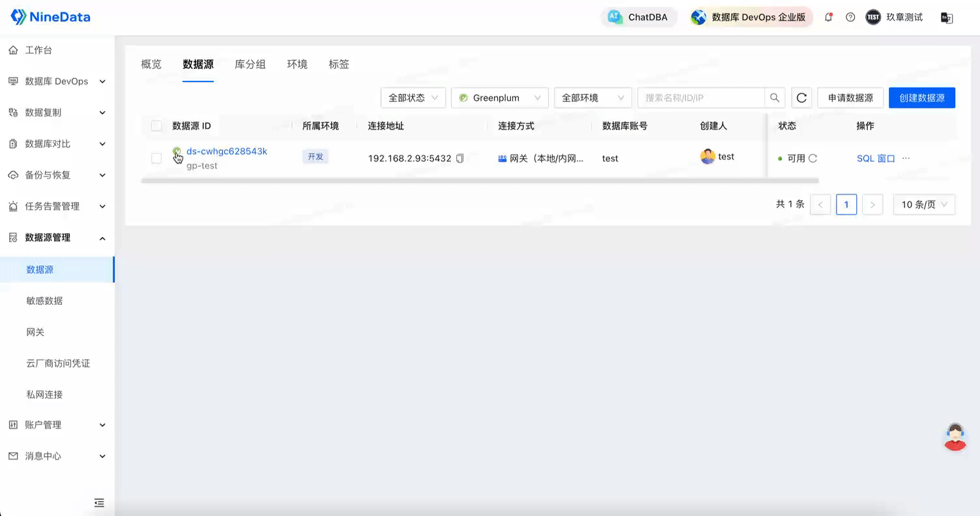Image resolution: width=980 pixels, height=516 pixels.
Task: Click 创建数据源 button
Action: (x=922, y=98)
